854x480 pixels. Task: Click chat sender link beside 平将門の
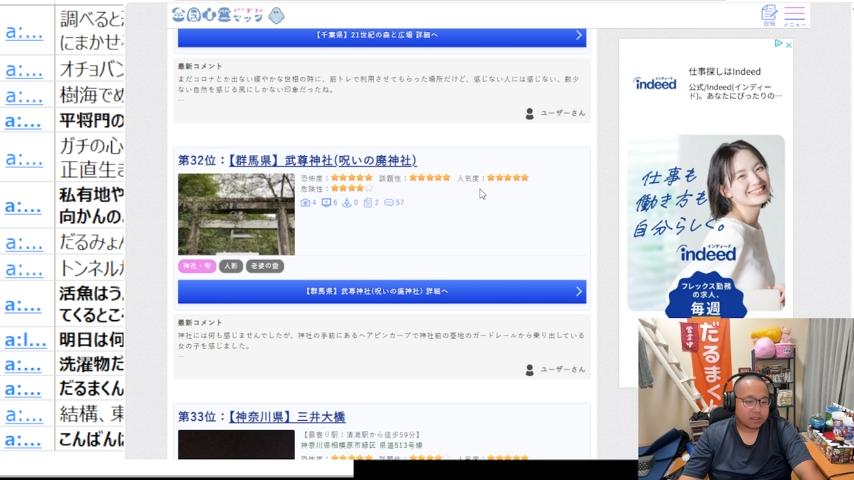pos(23,120)
